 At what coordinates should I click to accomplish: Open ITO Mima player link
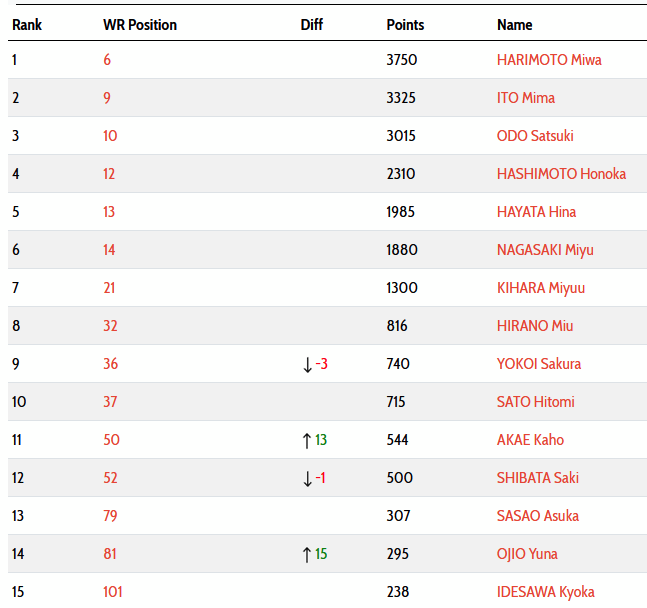[526, 98]
